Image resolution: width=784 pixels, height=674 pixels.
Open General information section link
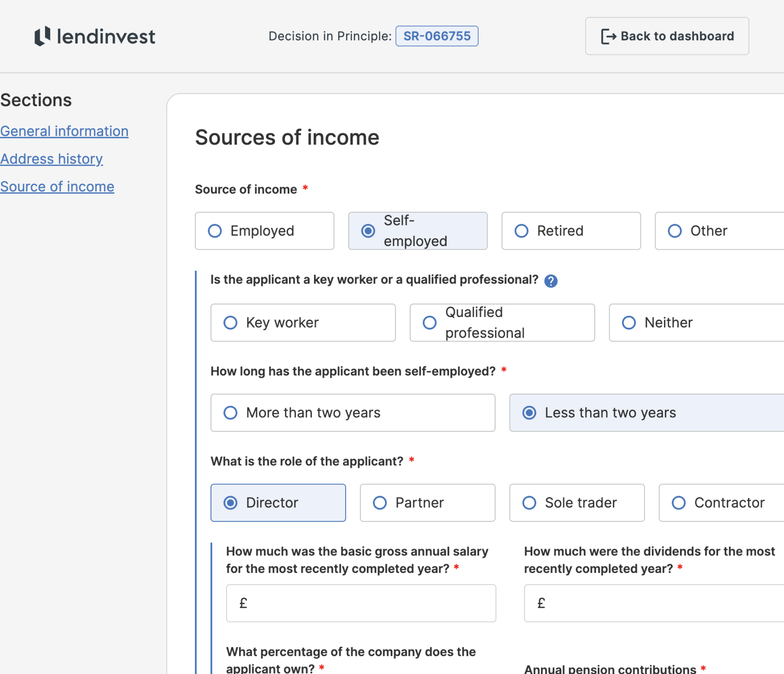[64, 131]
